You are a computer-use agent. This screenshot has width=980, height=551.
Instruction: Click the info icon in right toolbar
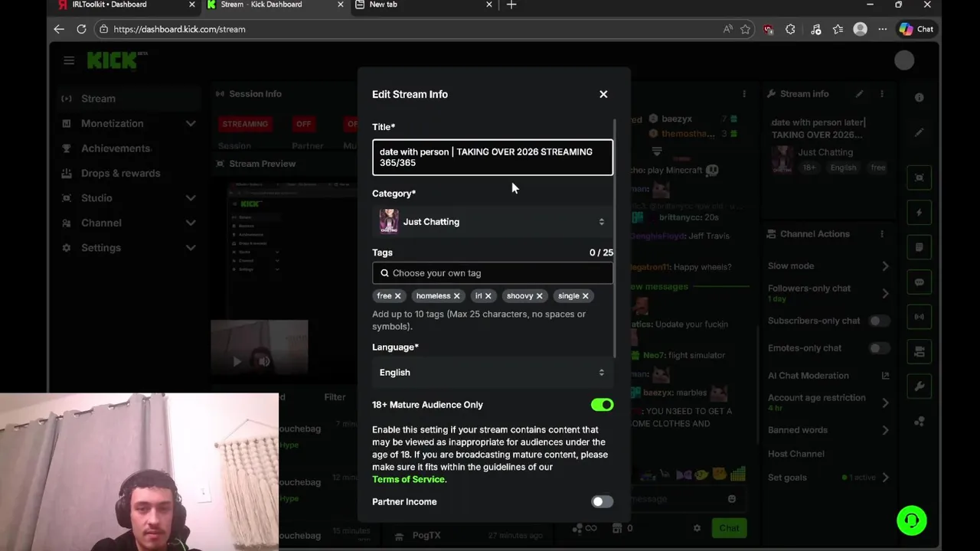pyautogui.click(x=919, y=98)
